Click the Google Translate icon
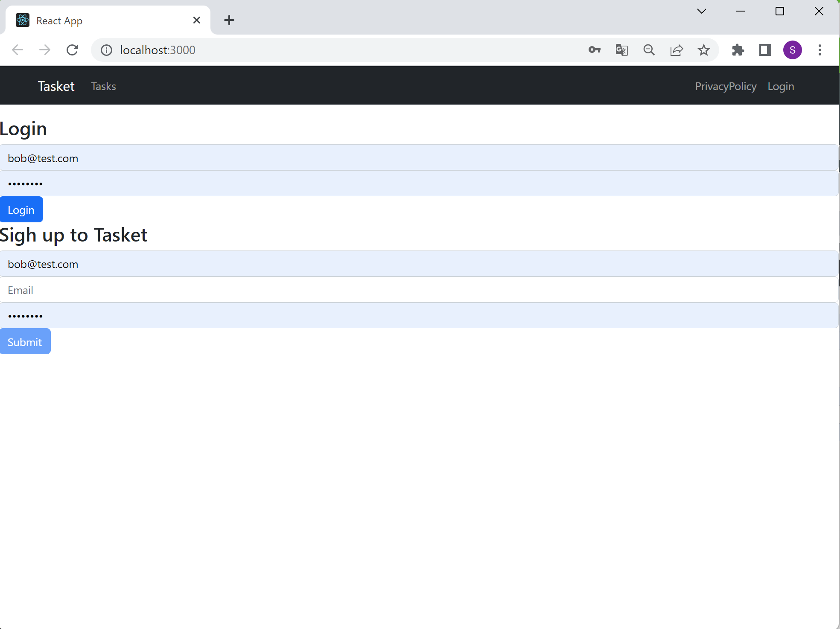840x629 pixels. tap(621, 50)
